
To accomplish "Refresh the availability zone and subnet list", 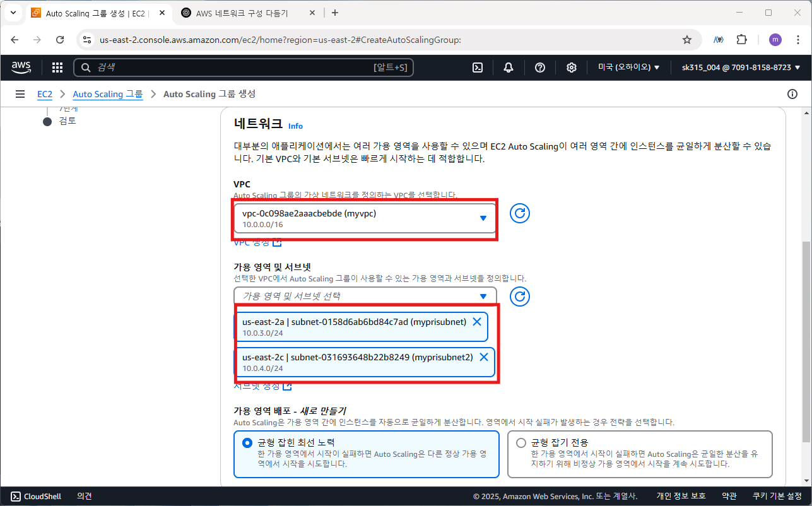I will (x=519, y=296).
